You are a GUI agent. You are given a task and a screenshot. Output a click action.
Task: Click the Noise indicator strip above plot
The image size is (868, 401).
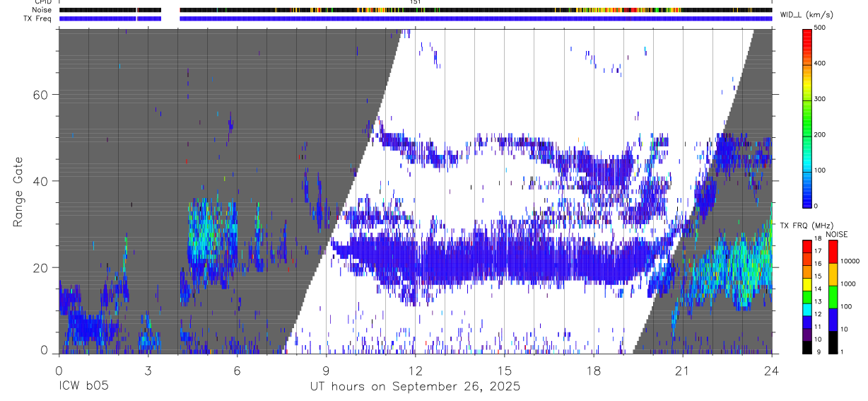click(x=415, y=10)
